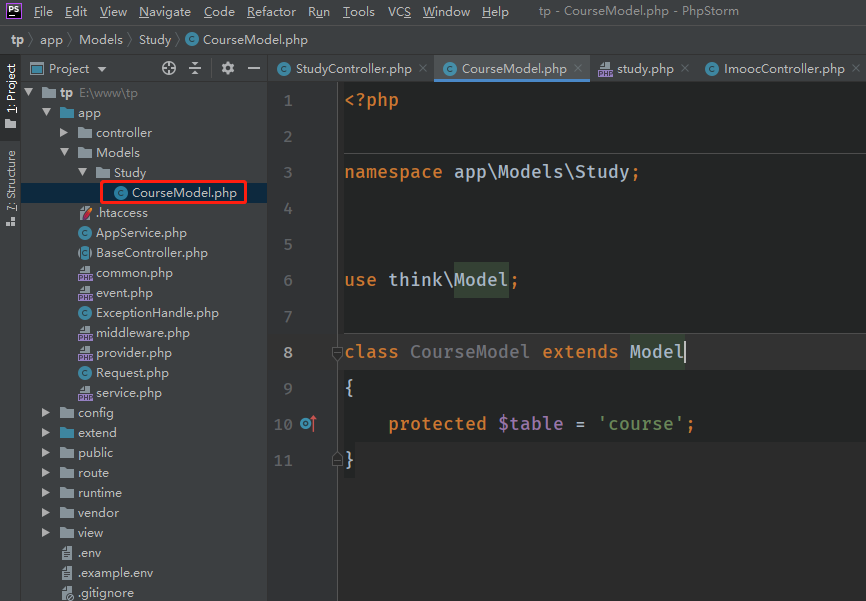Close the StudyController.php tab

pos(423,68)
